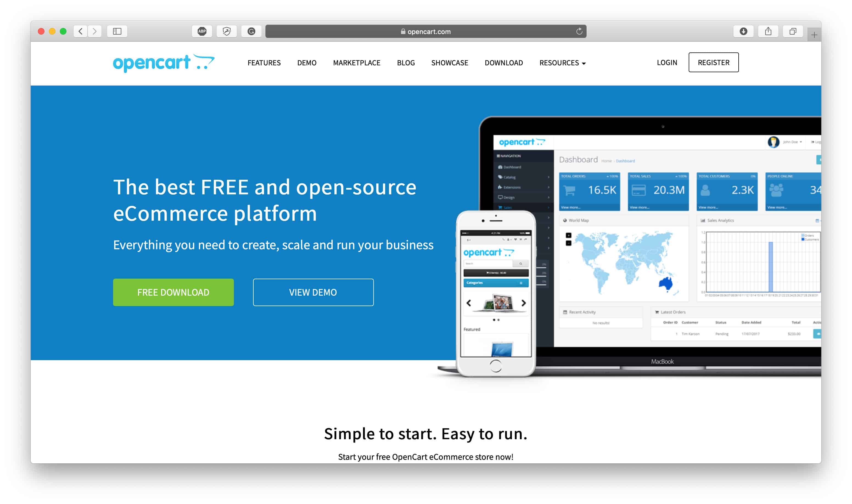
Task: Expand the Resources dropdown menu
Action: click(561, 62)
